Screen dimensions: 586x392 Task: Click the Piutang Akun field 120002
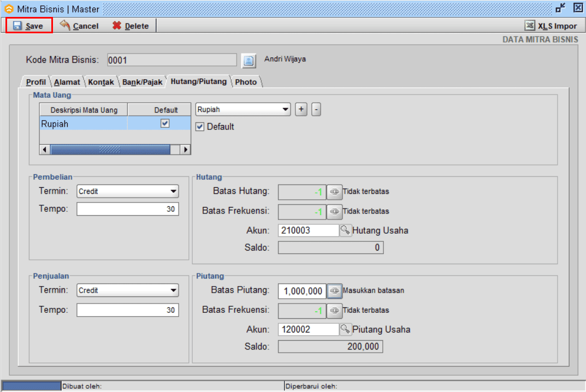[309, 330]
